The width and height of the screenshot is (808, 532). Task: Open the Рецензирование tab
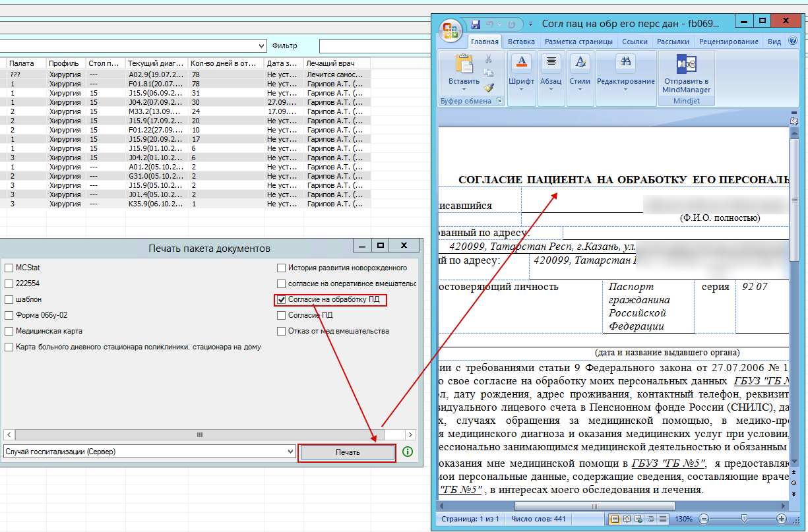(729, 42)
